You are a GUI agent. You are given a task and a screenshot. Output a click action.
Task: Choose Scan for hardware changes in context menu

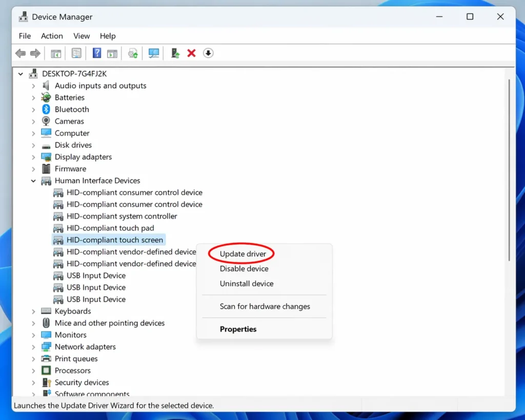point(265,307)
